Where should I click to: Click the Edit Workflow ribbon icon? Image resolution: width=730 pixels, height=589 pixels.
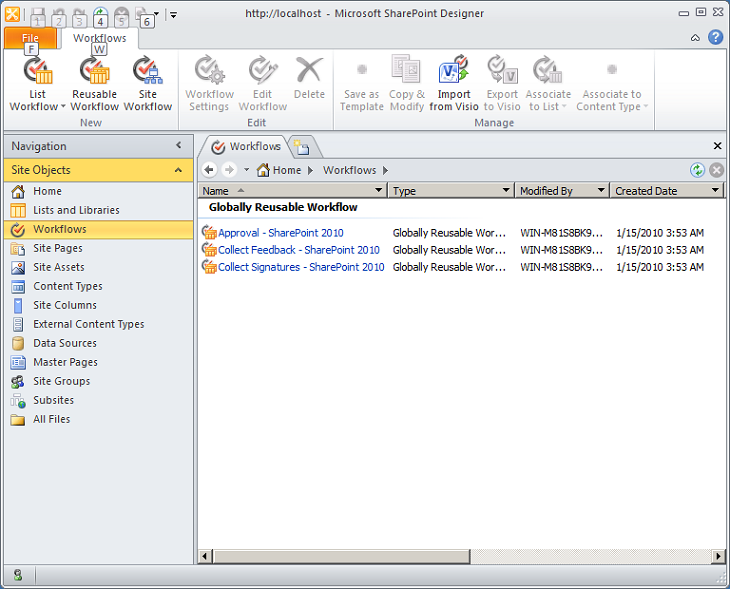[263, 84]
